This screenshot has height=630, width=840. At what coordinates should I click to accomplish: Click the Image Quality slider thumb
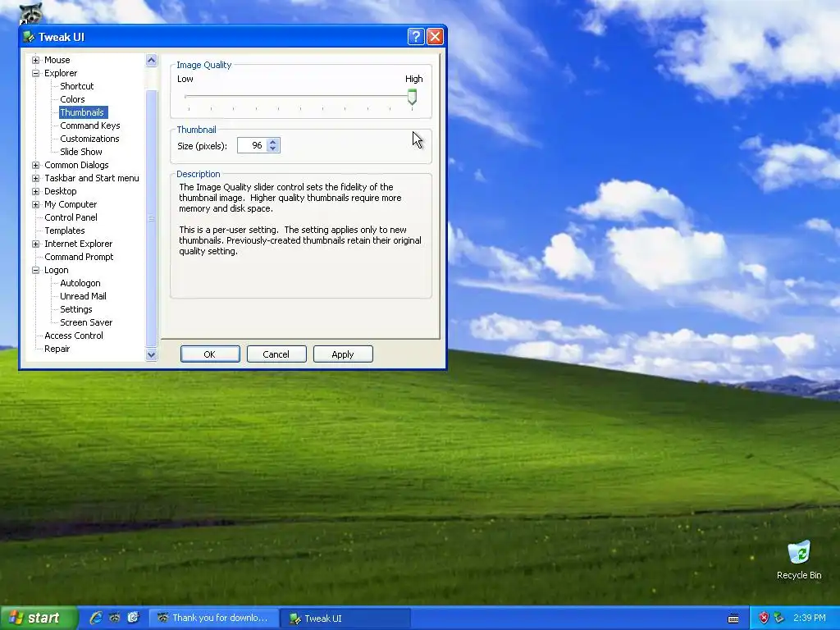coord(412,97)
